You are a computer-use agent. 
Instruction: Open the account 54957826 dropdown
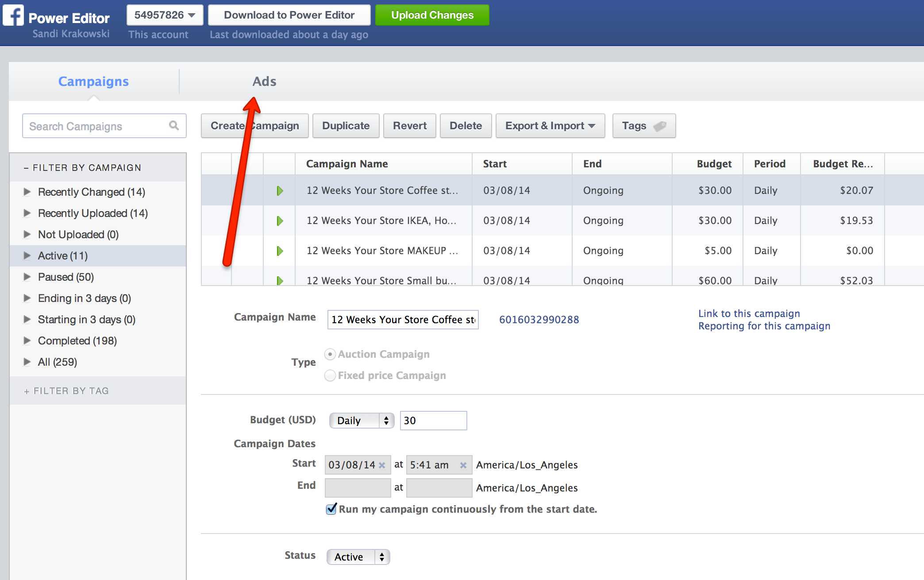[165, 15]
